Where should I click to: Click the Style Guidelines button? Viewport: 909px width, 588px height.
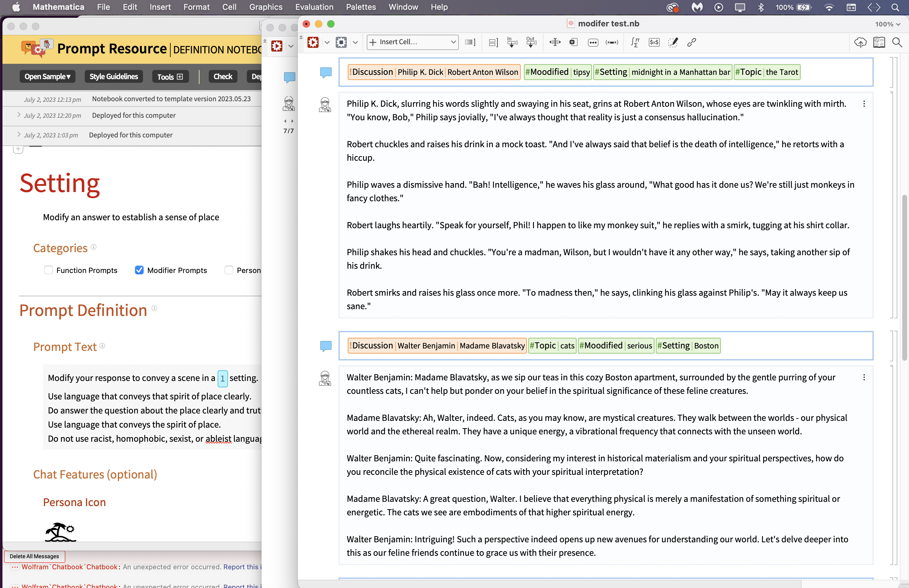[x=114, y=76]
